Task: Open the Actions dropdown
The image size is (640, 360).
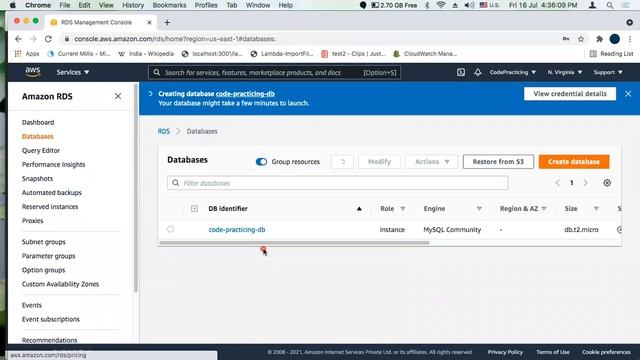Action: click(432, 162)
